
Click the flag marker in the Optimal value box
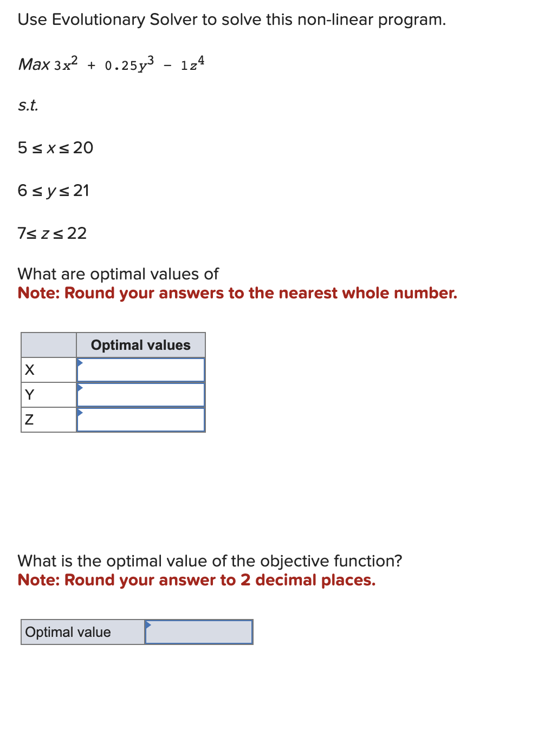tap(149, 625)
